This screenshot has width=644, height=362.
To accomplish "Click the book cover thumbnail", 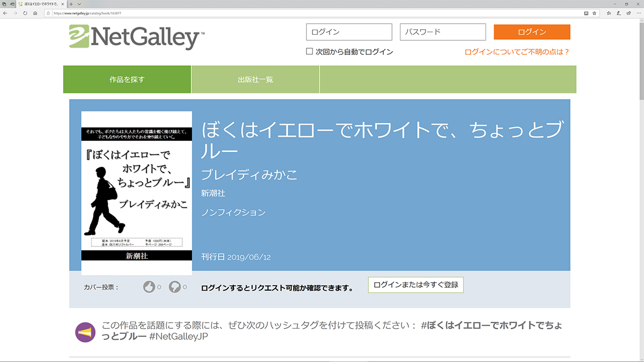I will (137, 193).
